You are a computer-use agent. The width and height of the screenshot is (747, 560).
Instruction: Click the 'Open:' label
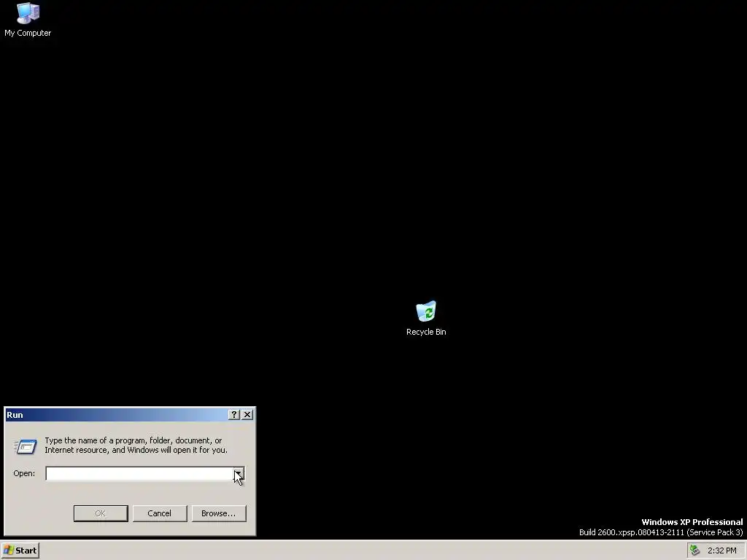pyautogui.click(x=24, y=473)
